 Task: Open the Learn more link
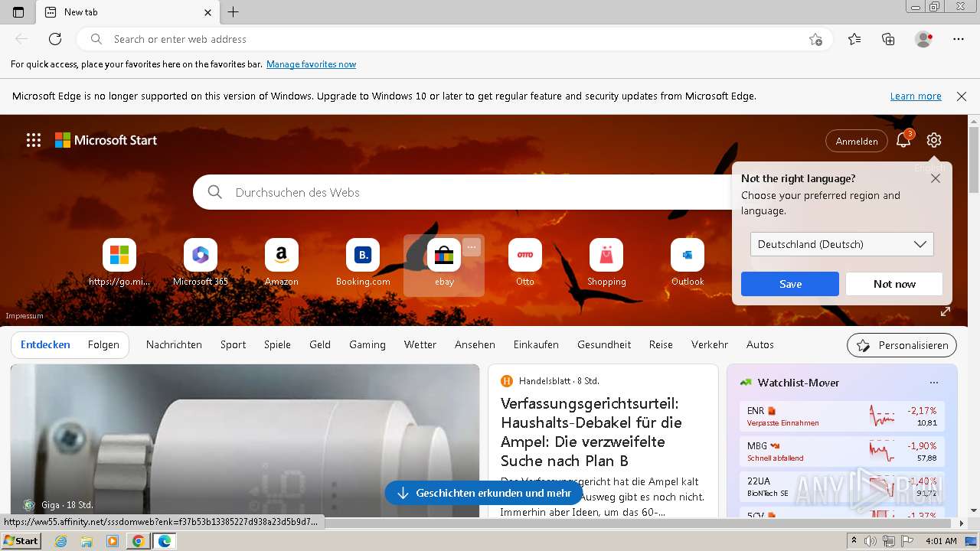916,96
